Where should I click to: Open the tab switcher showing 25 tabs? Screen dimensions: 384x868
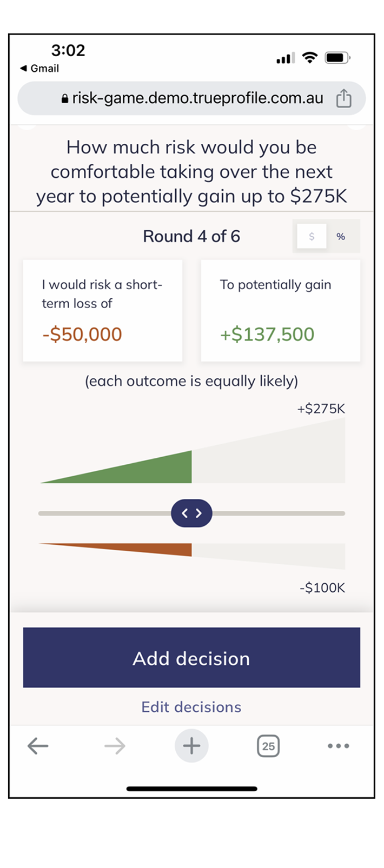pos(268,746)
